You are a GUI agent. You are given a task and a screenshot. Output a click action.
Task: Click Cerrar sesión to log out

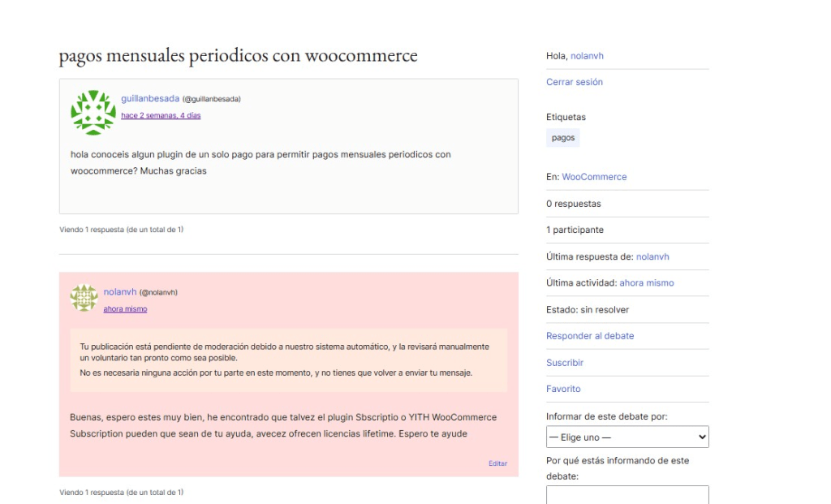click(x=575, y=82)
